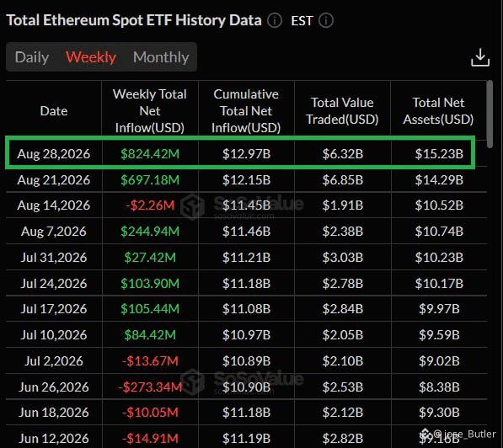Click the -$2.26M outflow value
503x448 pixels.
click(150, 205)
